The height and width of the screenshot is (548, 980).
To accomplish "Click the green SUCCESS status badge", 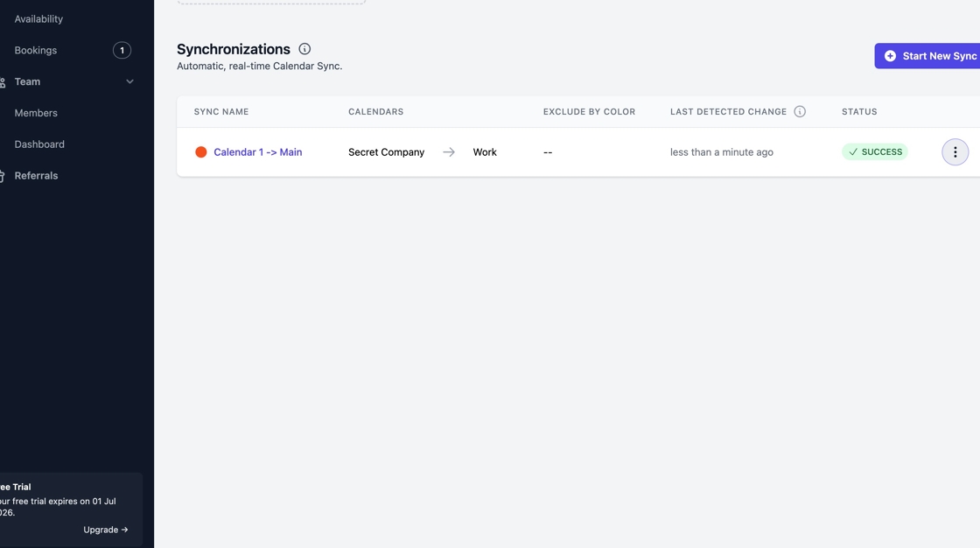I will (x=875, y=152).
